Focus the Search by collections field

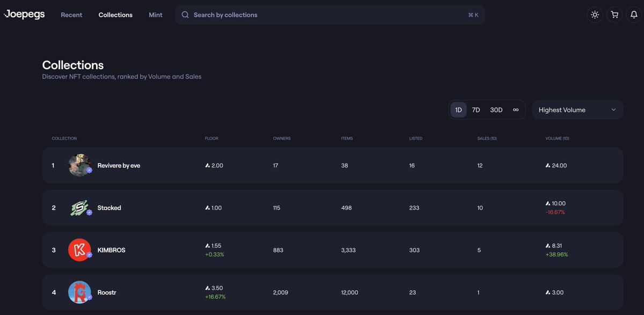330,15
